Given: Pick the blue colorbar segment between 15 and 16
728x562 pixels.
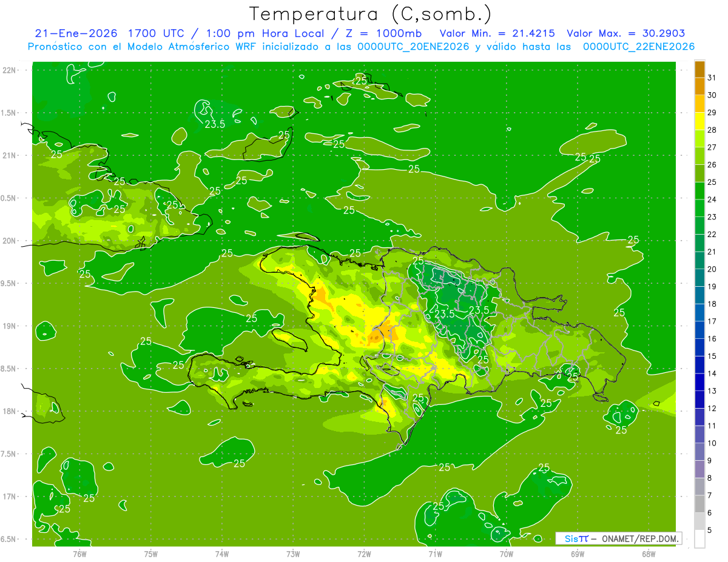Looking at the screenshot, I should click(699, 347).
